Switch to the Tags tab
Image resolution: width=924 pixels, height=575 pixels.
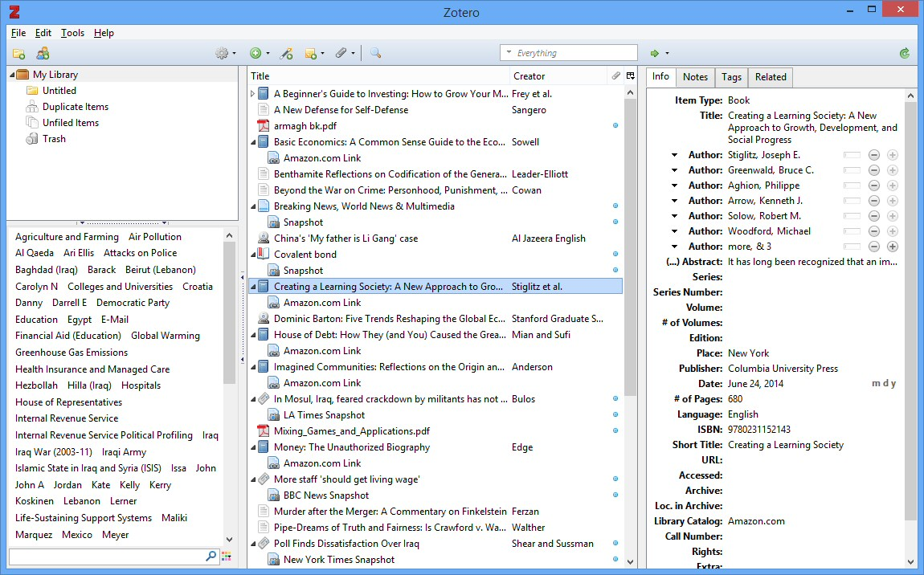coord(731,77)
